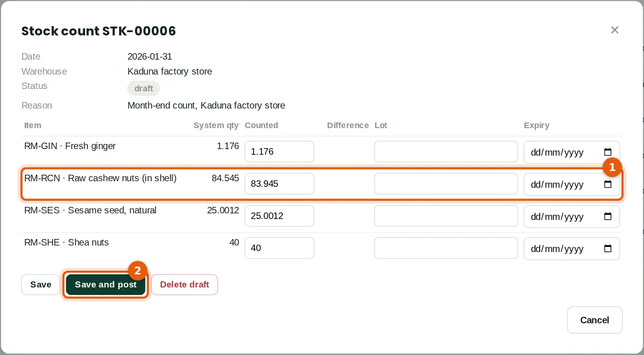Edit counted quantity for Raw cashew nuts
Screen dimensions: 644x355
tap(279, 184)
